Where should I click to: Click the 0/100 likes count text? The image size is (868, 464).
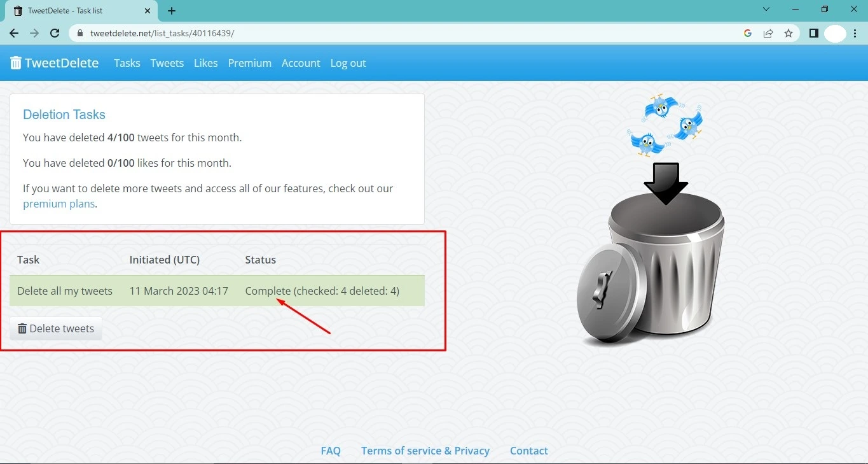click(x=121, y=163)
